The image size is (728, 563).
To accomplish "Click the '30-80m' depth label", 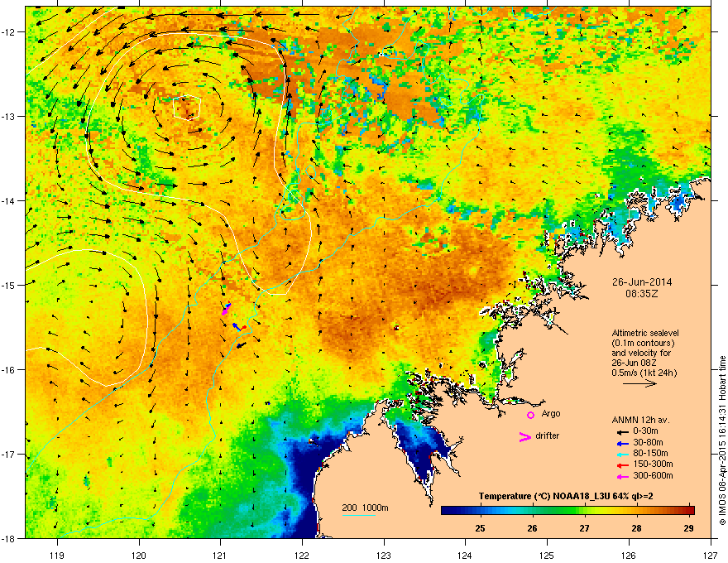I will pyautogui.click(x=648, y=443).
